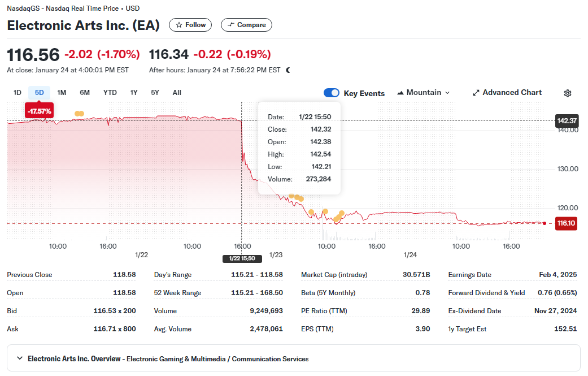Image resolution: width=588 pixels, height=376 pixels.
Task: Select the Mountain chart-type triangle icon
Action: tap(401, 92)
